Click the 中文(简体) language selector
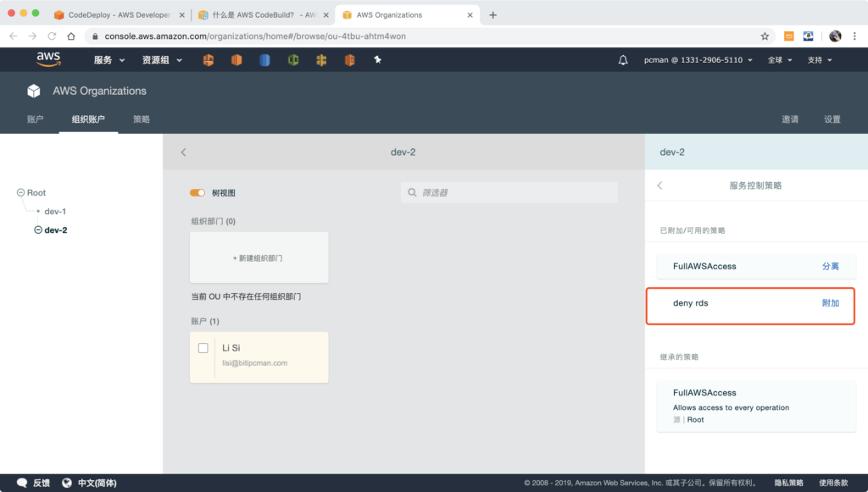 97,483
